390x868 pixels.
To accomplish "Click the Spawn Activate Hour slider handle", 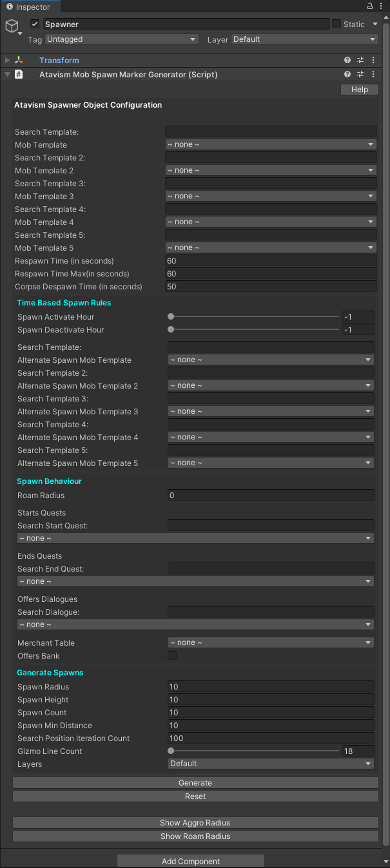I will (x=171, y=317).
